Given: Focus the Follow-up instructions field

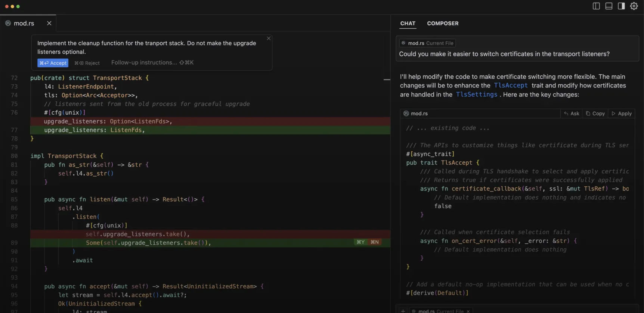Looking at the screenshot, I should 152,62.
